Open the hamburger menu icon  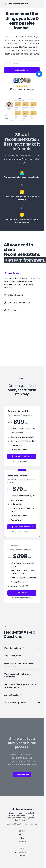[39, 4]
